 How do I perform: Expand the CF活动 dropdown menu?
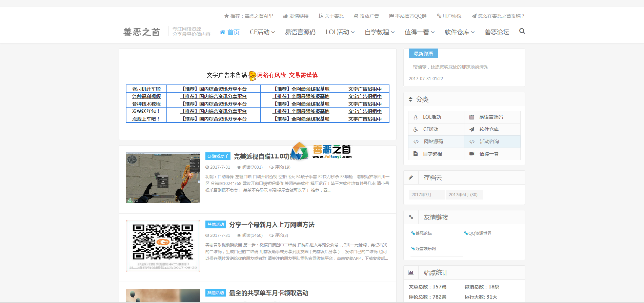(x=262, y=32)
